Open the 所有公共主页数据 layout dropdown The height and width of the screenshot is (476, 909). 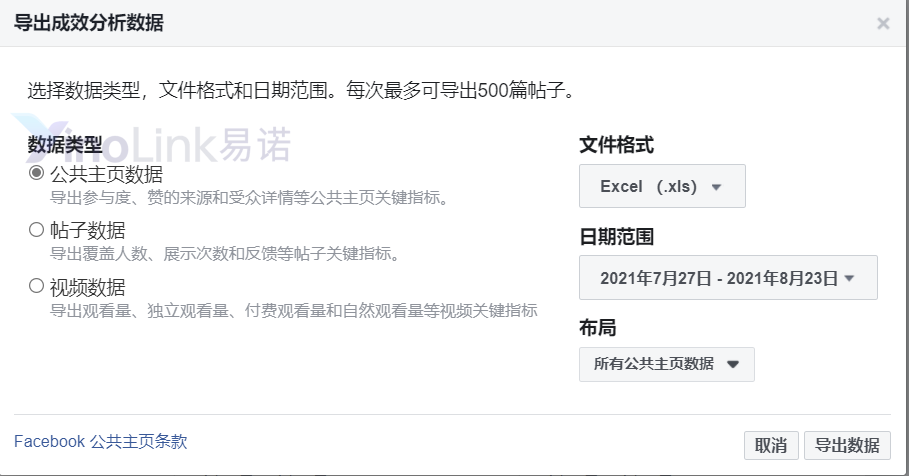[667, 364]
